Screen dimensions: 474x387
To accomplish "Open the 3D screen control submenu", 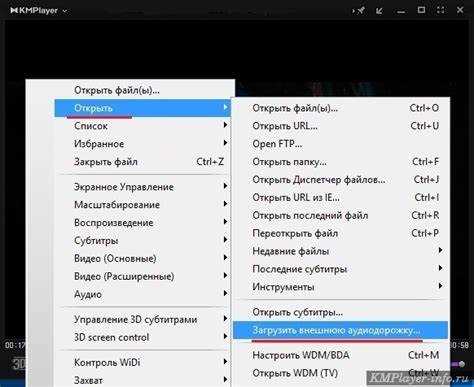I will click(143, 337).
